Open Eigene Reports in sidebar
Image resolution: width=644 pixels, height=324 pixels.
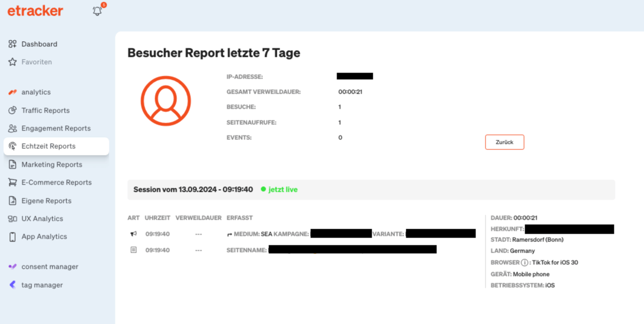point(46,201)
